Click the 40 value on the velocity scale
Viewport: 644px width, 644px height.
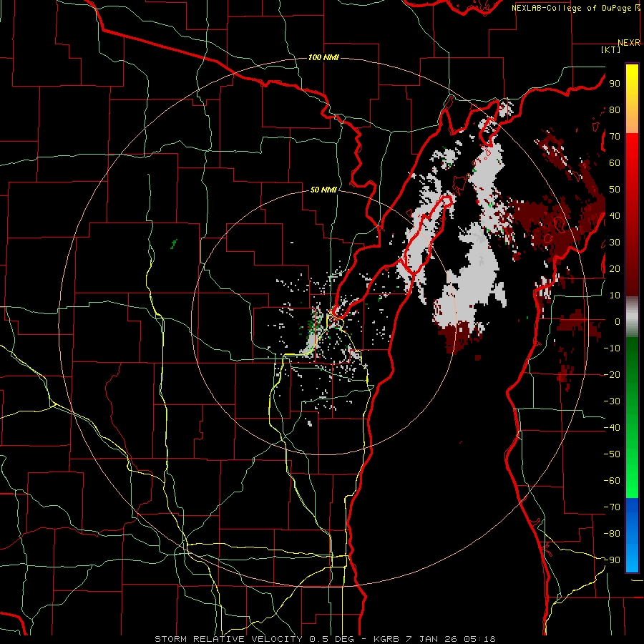[615, 215]
